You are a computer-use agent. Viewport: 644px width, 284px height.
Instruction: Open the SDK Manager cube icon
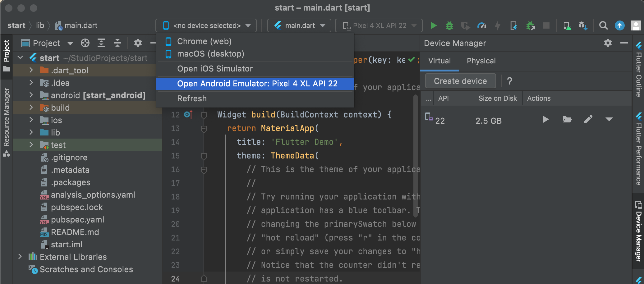[x=583, y=25]
